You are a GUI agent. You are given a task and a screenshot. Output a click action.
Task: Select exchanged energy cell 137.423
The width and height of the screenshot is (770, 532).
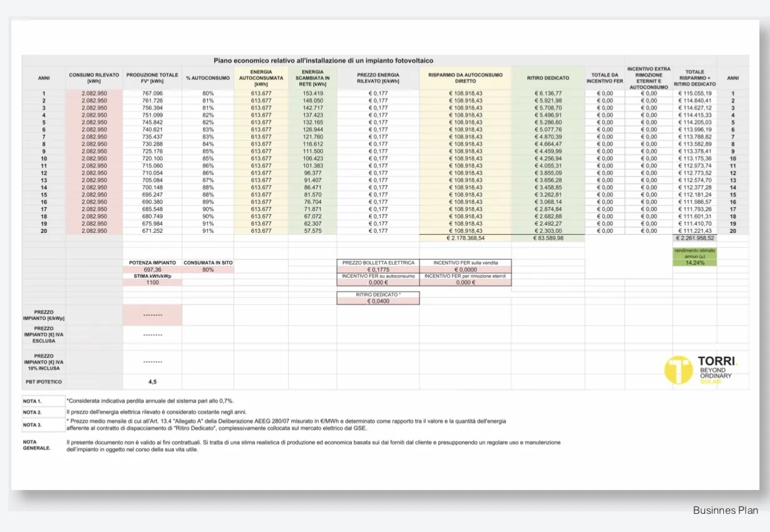312,115
